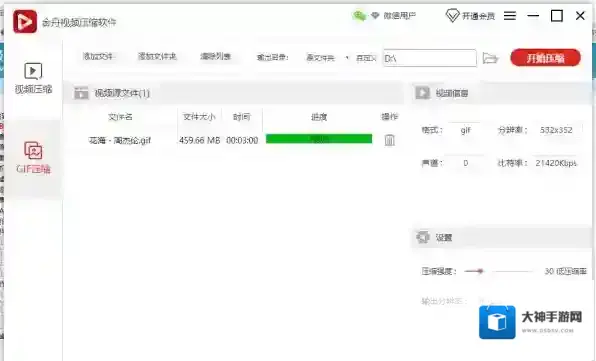
Task: Open the VIP diamond membership icon
Action: (452, 16)
